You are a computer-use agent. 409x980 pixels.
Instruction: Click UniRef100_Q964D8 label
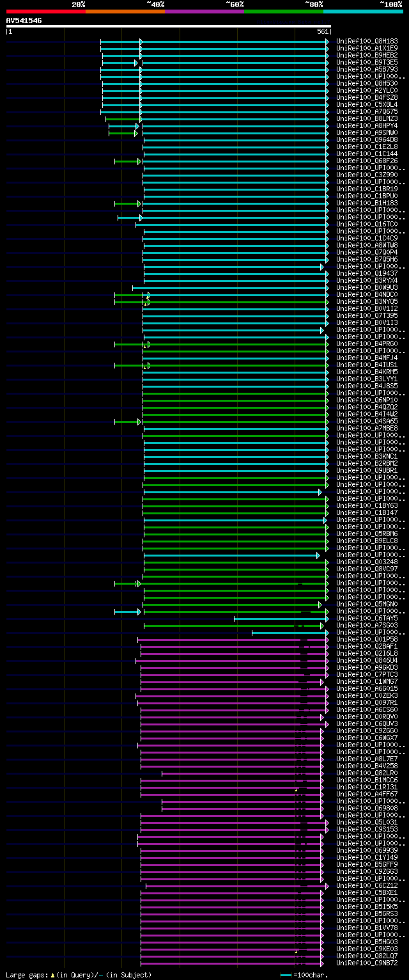pos(367,139)
